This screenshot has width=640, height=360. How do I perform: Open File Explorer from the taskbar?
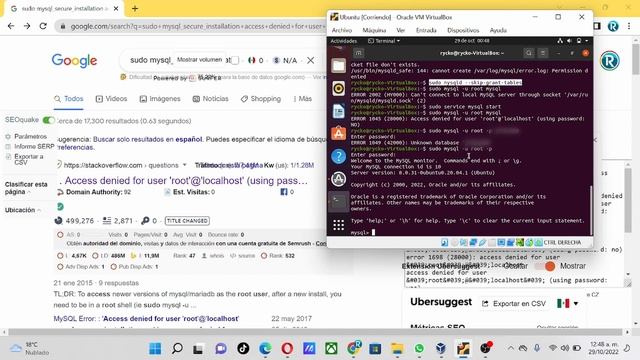click(x=397, y=349)
